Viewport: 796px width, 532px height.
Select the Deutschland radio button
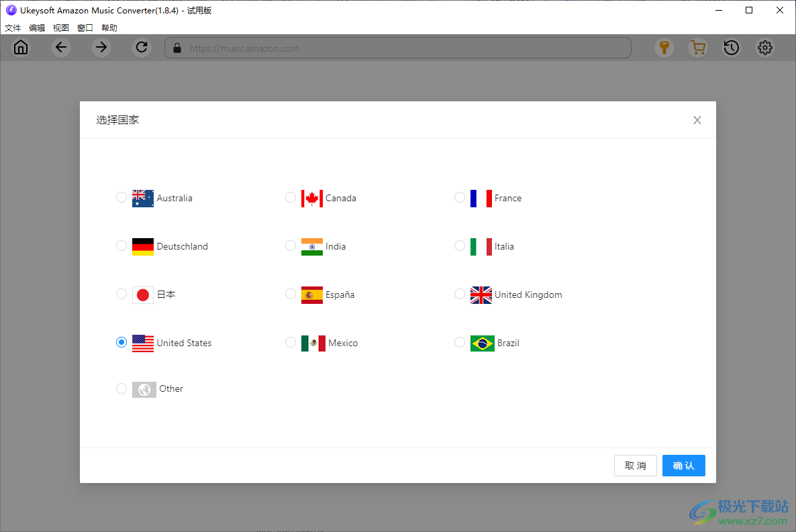pos(121,246)
